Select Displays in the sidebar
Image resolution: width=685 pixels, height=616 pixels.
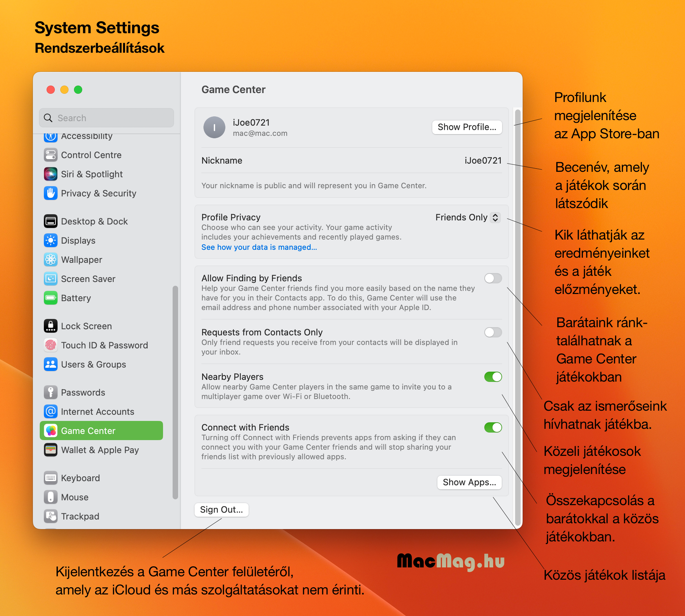(x=101, y=241)
